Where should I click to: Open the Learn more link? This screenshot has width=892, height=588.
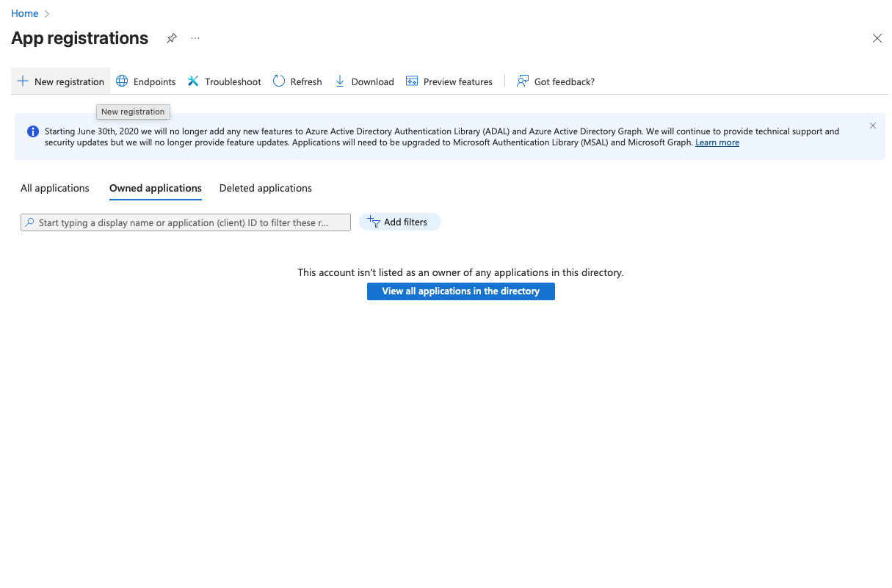click(x=717, y=142)
